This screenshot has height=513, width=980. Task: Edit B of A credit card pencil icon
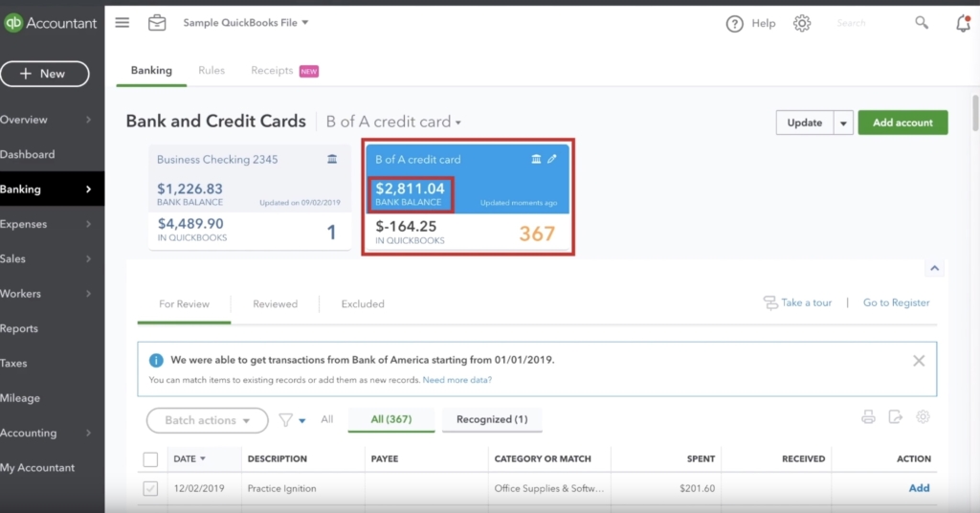[x=552, y=159]
